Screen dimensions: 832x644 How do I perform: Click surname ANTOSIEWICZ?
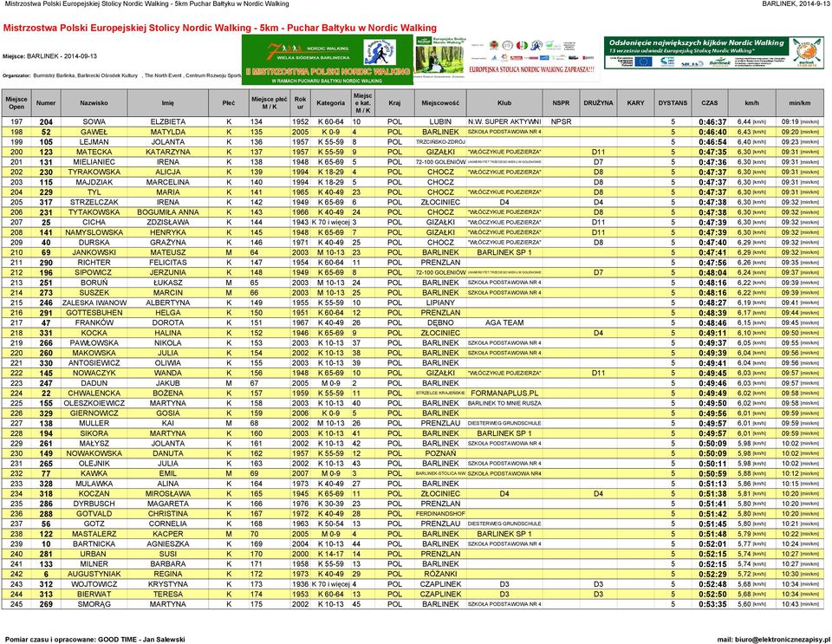[x=94, y=363]
